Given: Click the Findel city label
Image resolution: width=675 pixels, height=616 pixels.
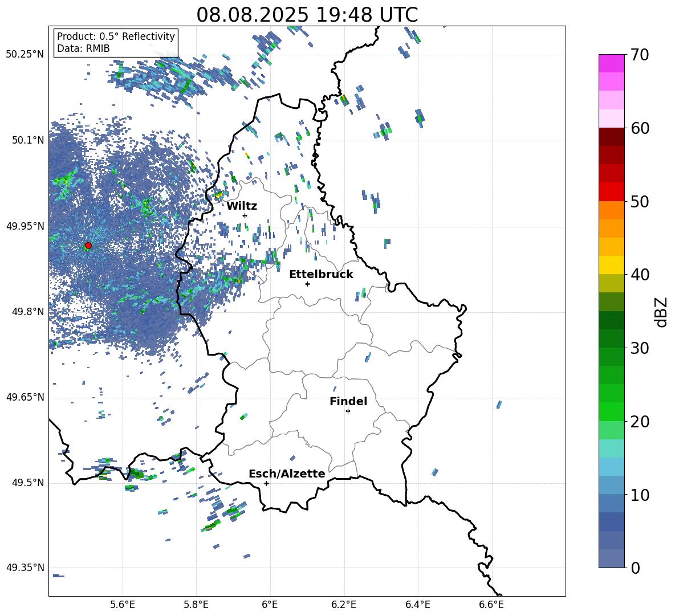Looking at the screenshot, I should tap(348, 401).
